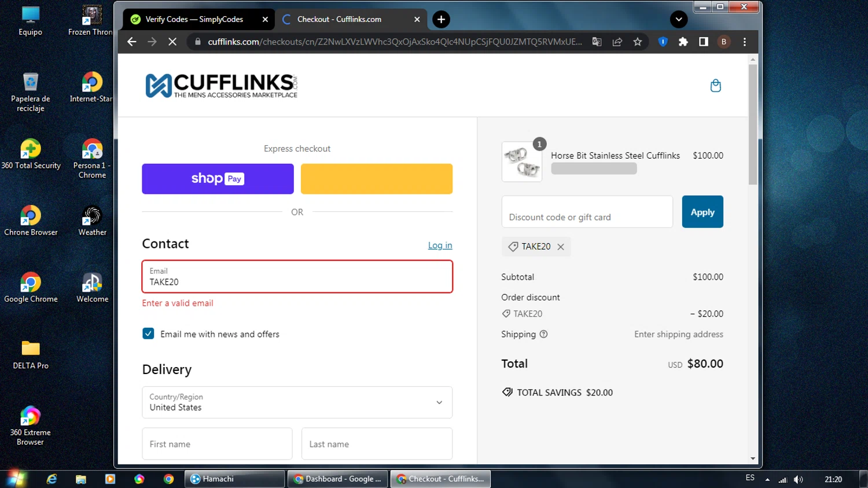The height and width of the screenshot is (488, 868).
Task: Click the Apply discount button
Action: pyautogui.click(x=703, y=212)
